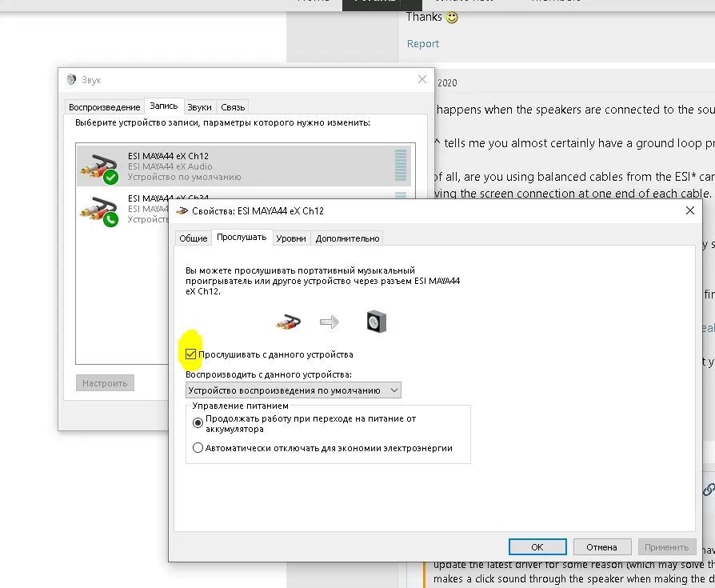Switch to the Запись tab
This screenshot has height=588, width=715.
[x=164, y=106]
